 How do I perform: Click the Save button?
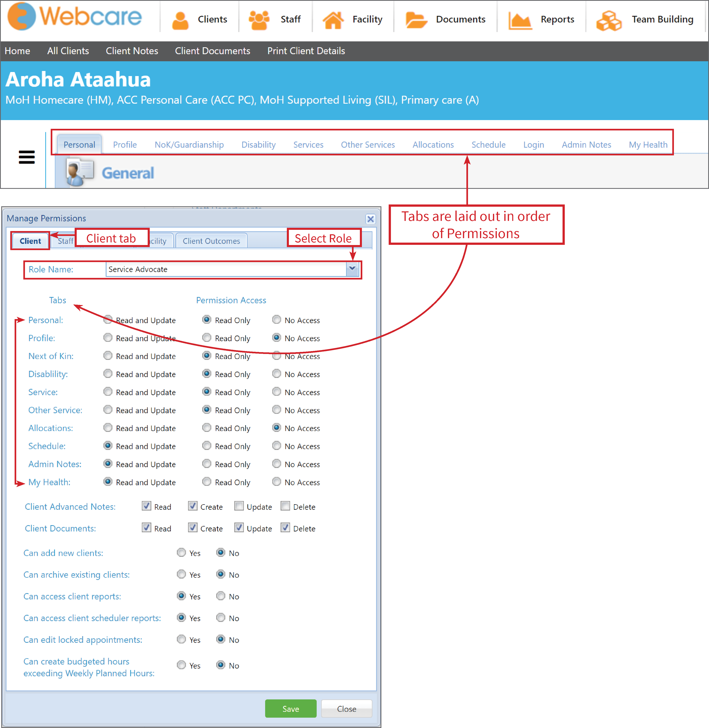290,708
